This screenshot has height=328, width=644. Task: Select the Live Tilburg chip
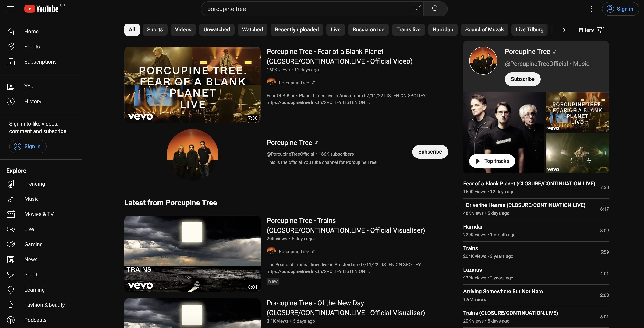point(529,30)
